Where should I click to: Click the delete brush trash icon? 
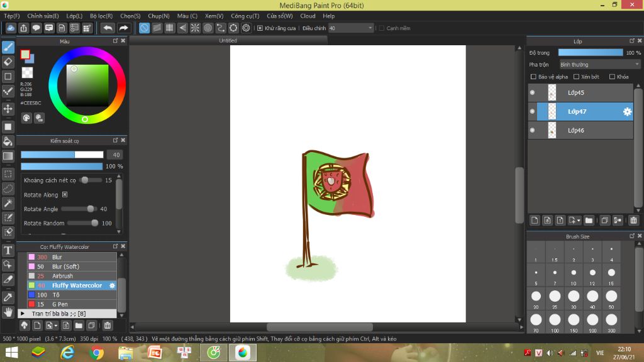(107, 326)
